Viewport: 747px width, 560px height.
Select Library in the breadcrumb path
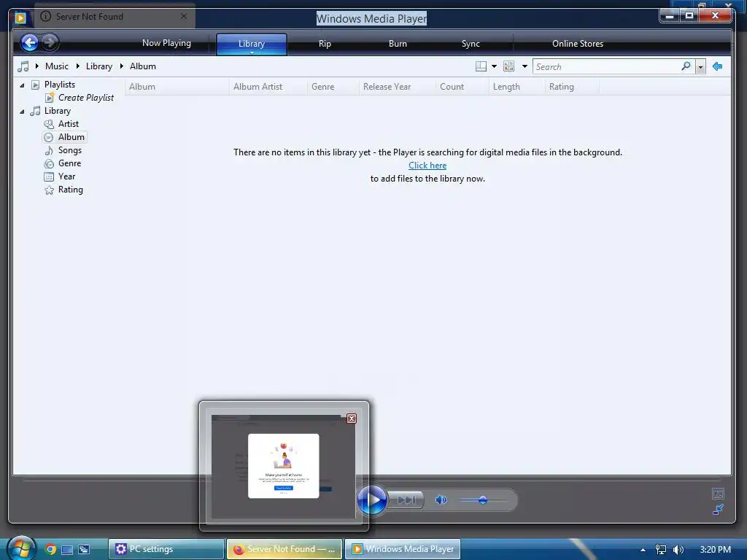[99, 66]
